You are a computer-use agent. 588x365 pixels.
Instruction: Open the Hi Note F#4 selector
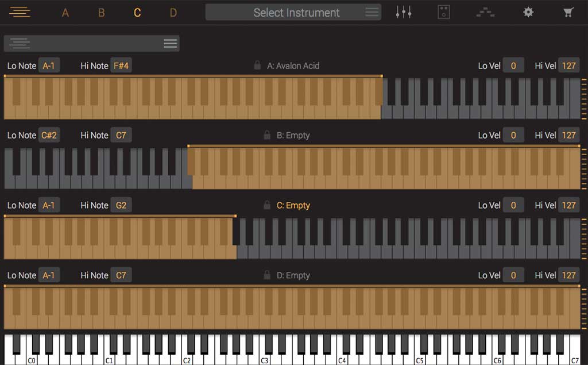[121, 66]
